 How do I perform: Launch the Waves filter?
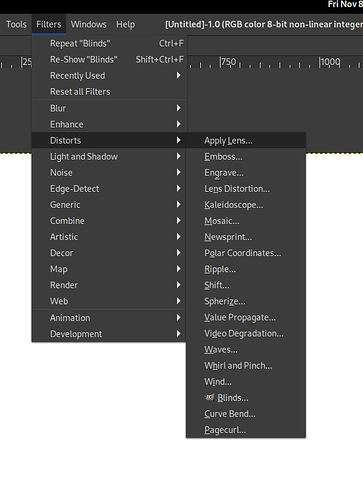coord(246,349)
